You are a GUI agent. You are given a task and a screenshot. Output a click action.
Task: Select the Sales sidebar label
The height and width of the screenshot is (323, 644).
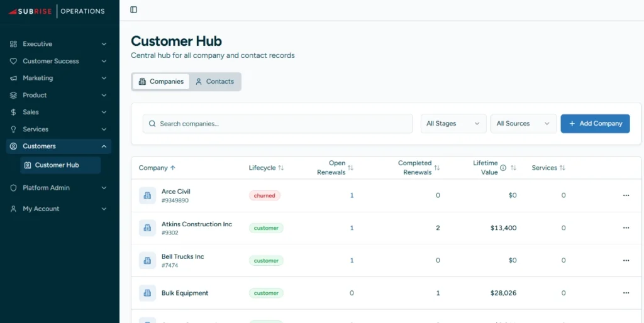[31, 112]
